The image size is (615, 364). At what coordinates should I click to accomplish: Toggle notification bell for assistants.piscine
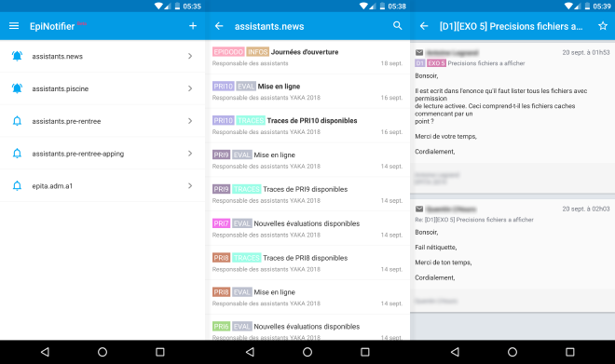pyautogui.click(x=17, y=88)
